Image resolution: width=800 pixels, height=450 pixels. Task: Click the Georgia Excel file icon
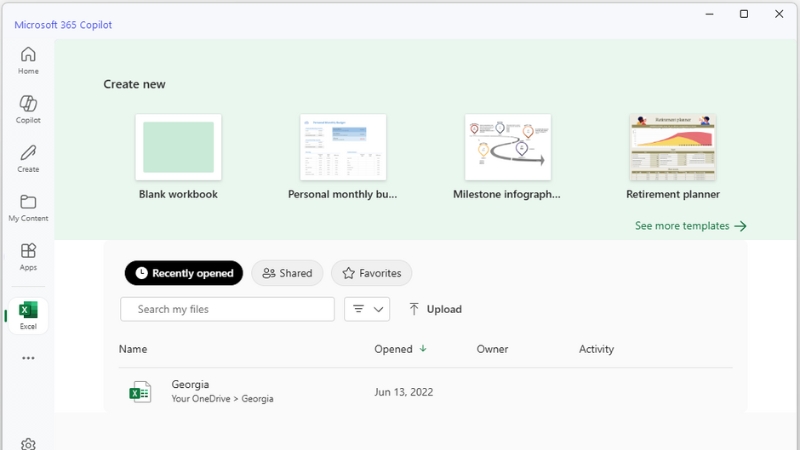tap(140, 392)
